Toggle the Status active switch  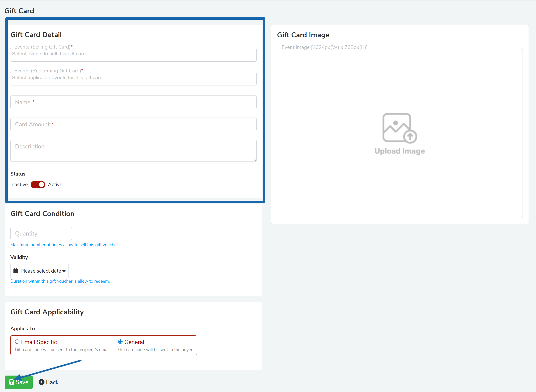click(38, 185)
